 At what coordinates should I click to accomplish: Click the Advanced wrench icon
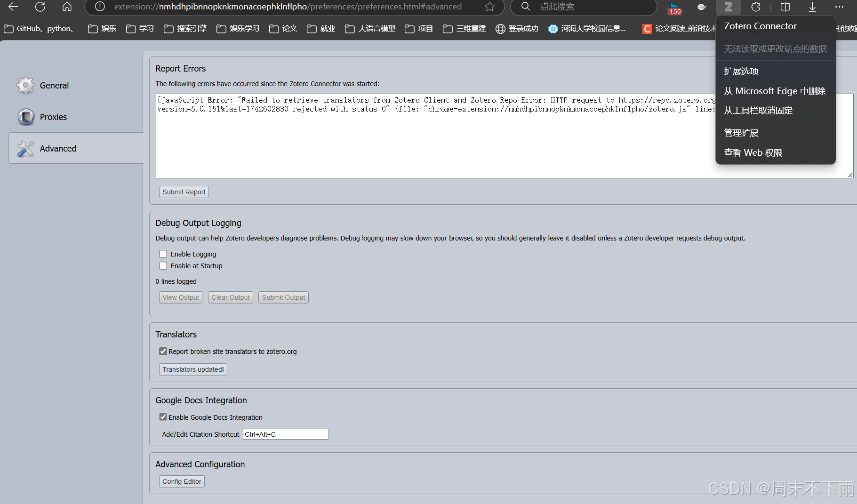[x=25, y=148]
